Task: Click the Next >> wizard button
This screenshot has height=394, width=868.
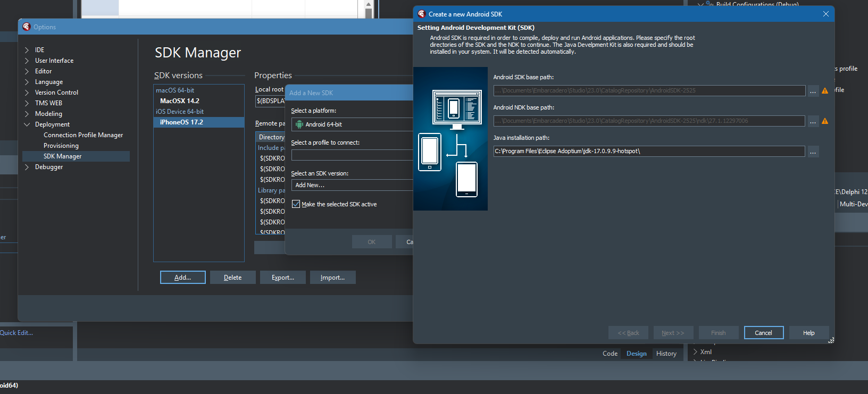Action: pyautogui.click(x=673, y=333)
